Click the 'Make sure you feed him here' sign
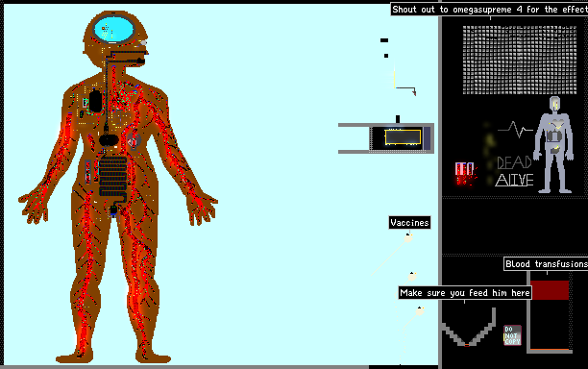Viewport: 588px width, 369px height. point(465,293)
